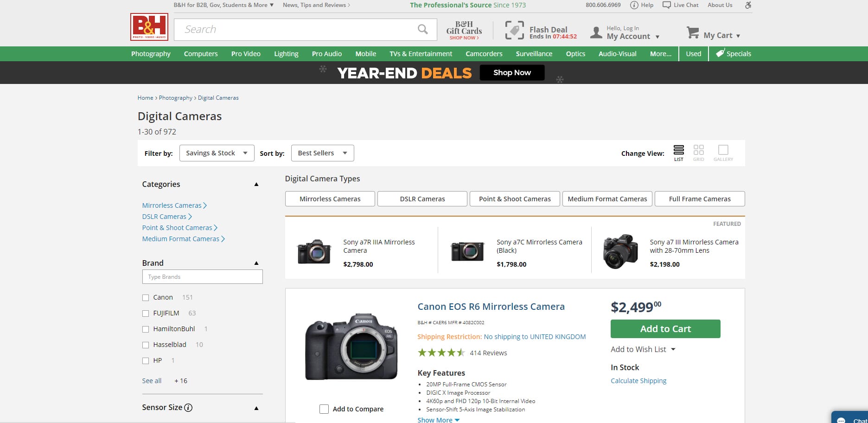Check the Hasselblad brand filter

(146, 345)
